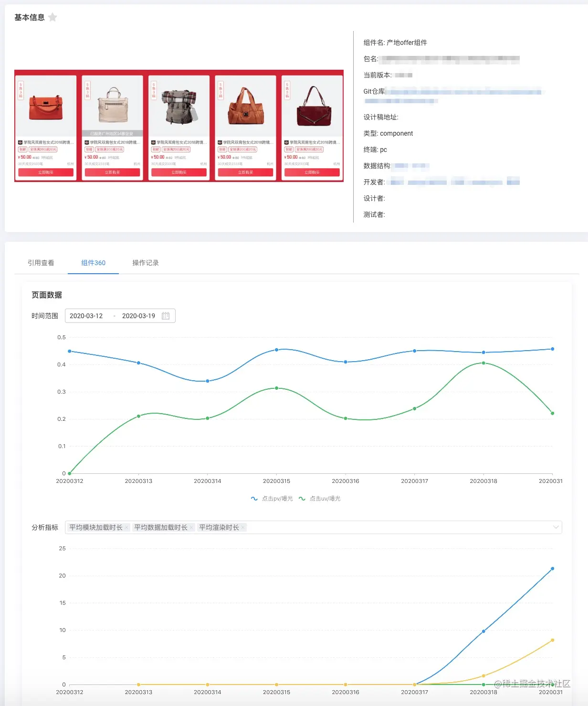
Task: Click the 终端: pc text
Action: point(375,150)
